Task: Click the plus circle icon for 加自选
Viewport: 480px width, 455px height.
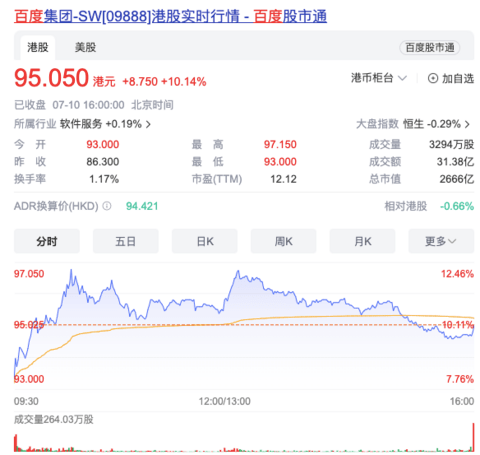Action: 433,78
